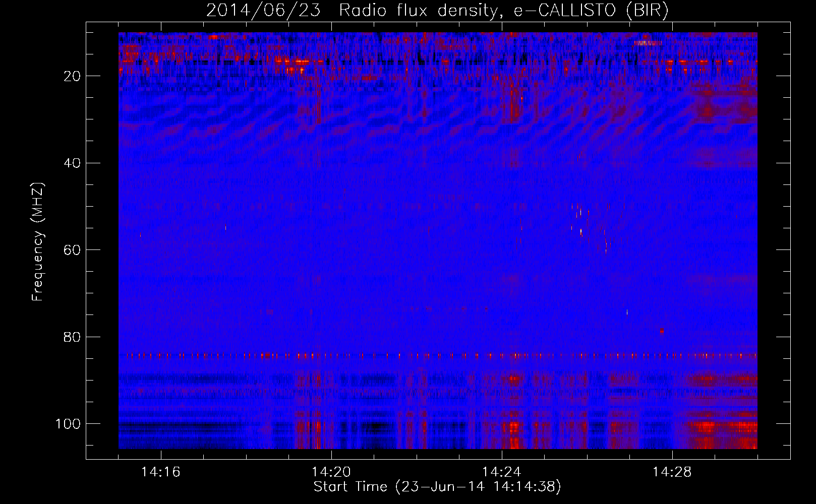Click the "Start Time (23-Jun-14 14:14:38)" label
Screen dimensions: 816x504
[x=437, y=487]
